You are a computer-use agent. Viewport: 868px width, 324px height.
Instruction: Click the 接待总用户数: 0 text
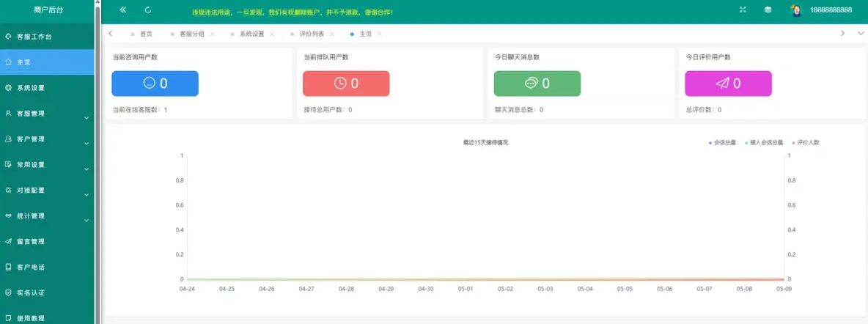click(x=328, y=110)
